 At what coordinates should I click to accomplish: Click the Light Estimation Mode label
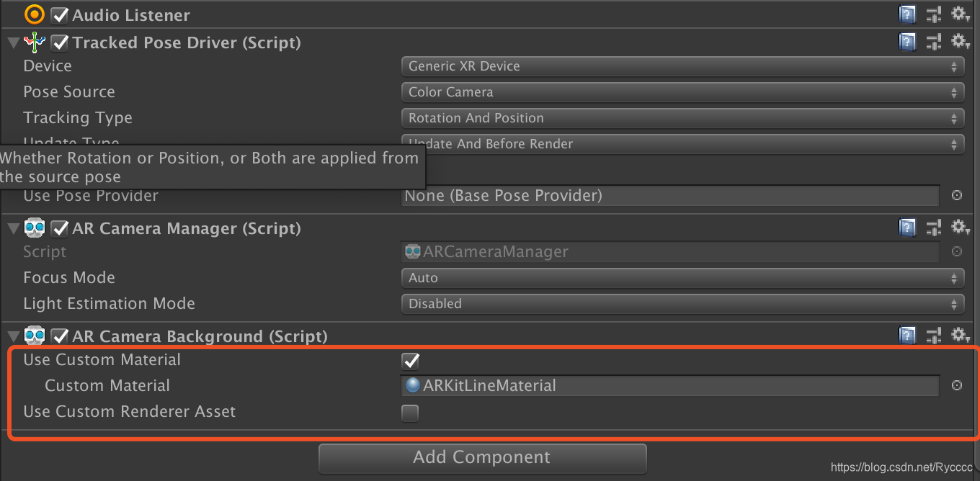click(109, 304)
